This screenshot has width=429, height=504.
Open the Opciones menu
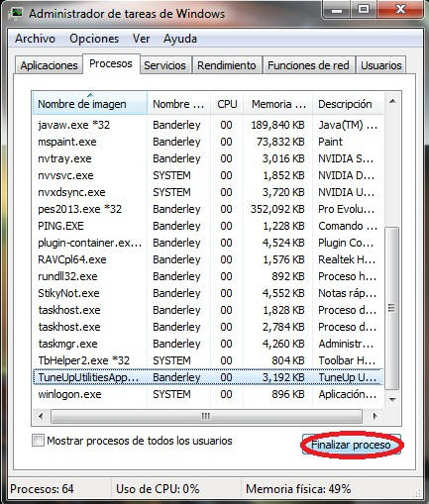pos(94,39)
